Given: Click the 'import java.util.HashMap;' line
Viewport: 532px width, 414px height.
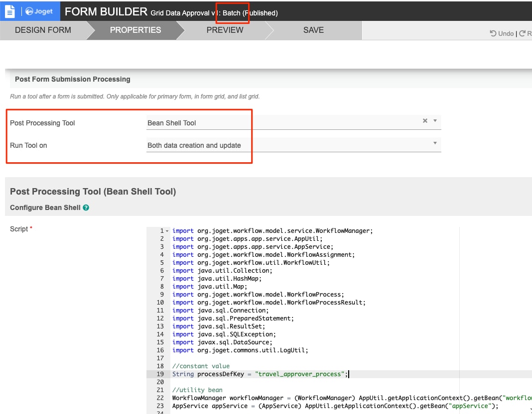Looking at the screenshot, I should 217,279.
